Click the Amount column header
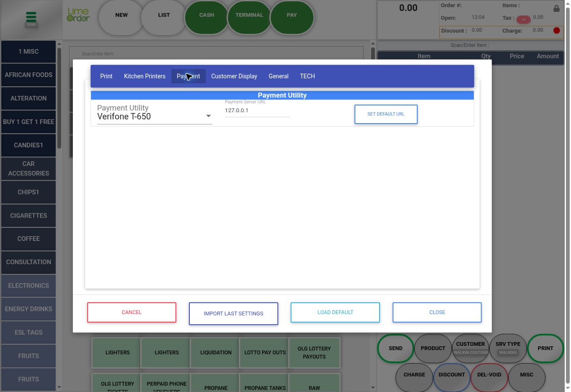The height and width of the screenshot is (392, 571). (x=548, y=56)
